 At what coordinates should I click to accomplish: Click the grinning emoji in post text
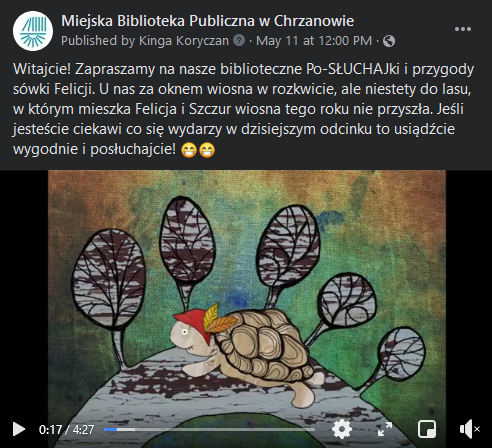[189, 150]
